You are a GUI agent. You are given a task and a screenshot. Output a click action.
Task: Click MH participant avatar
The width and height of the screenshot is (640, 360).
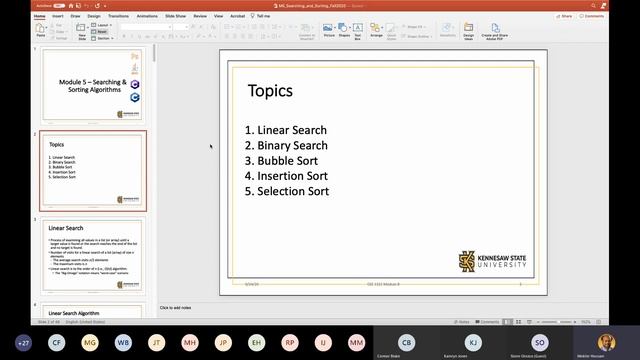[190, 342]
